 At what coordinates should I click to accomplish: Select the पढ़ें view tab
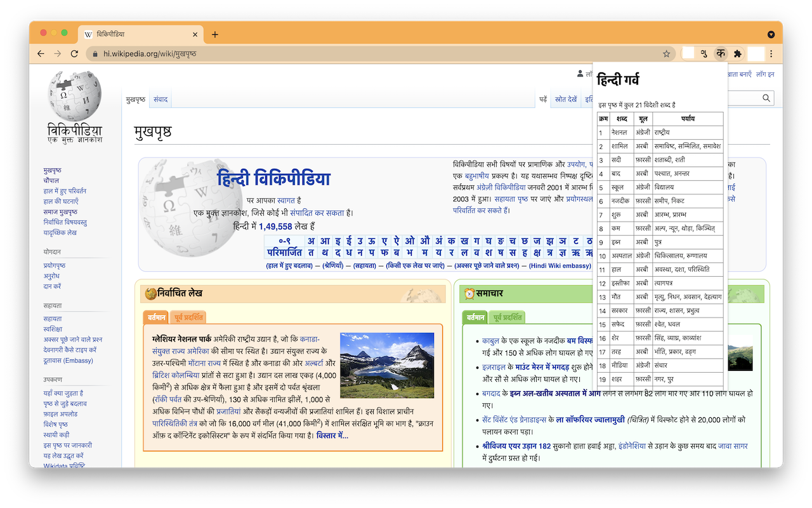(x=544, y=100)
